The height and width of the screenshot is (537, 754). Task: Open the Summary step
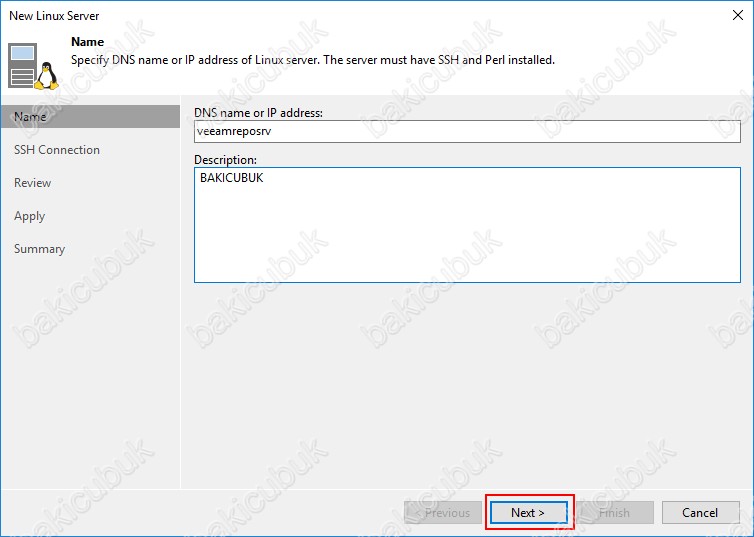(39, 249)
